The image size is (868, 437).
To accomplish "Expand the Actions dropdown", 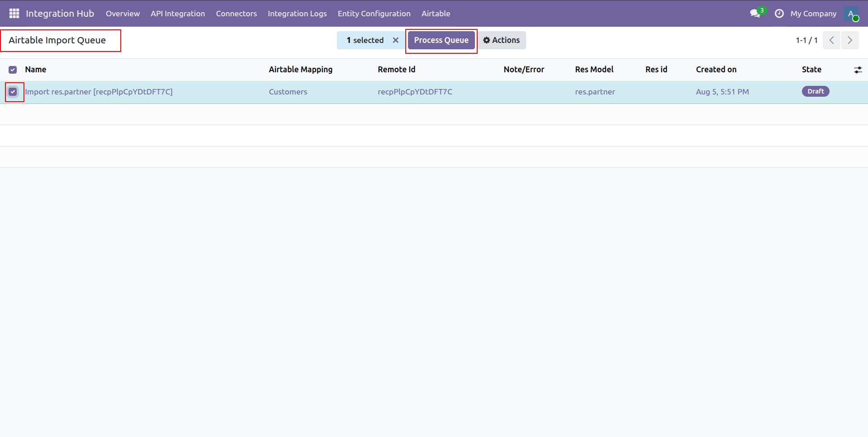I will 502,40.
